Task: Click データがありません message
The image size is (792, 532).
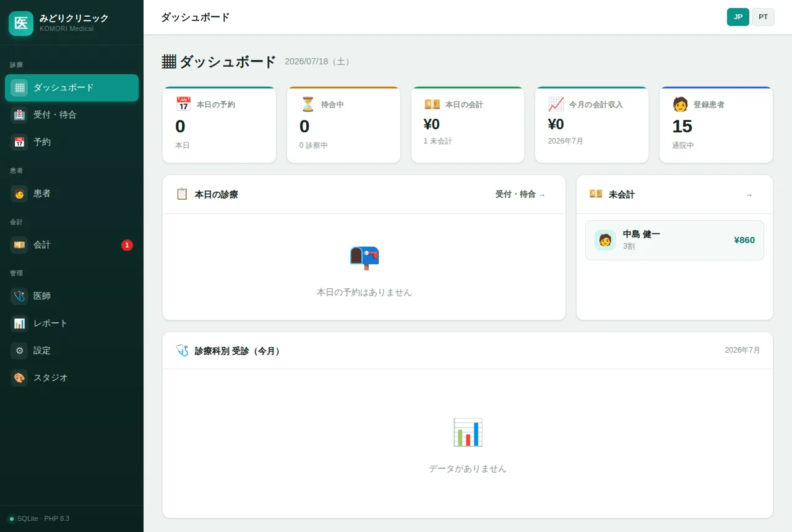Action: 468,468
